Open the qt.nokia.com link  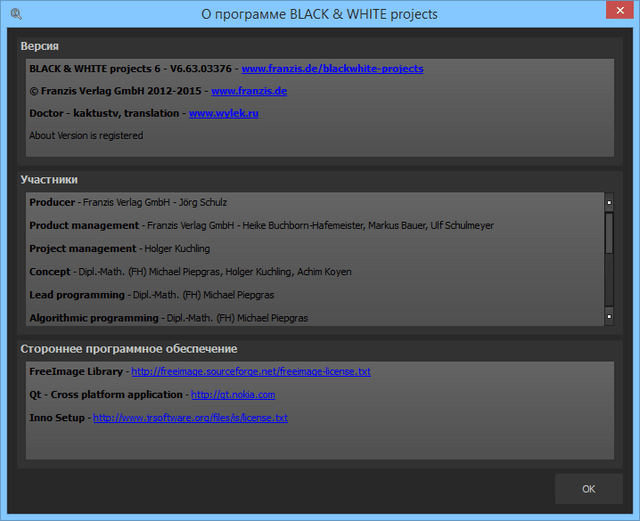click(232, 395)
